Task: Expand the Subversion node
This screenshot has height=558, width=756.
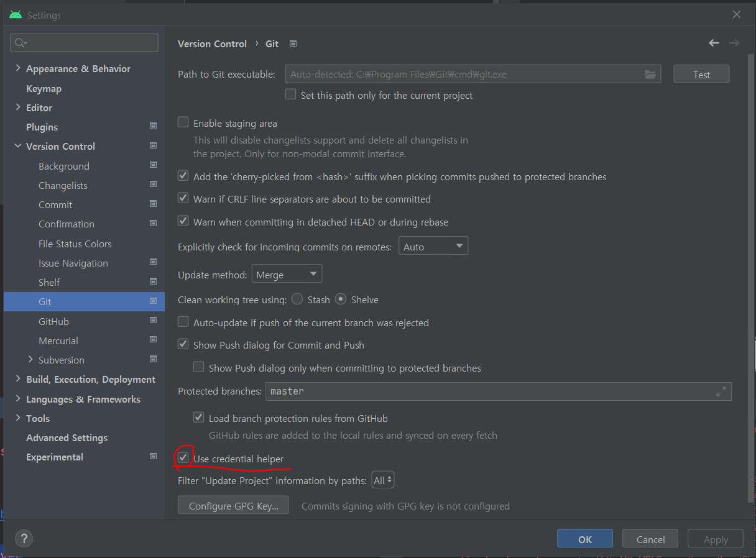Action: point(30,359)
